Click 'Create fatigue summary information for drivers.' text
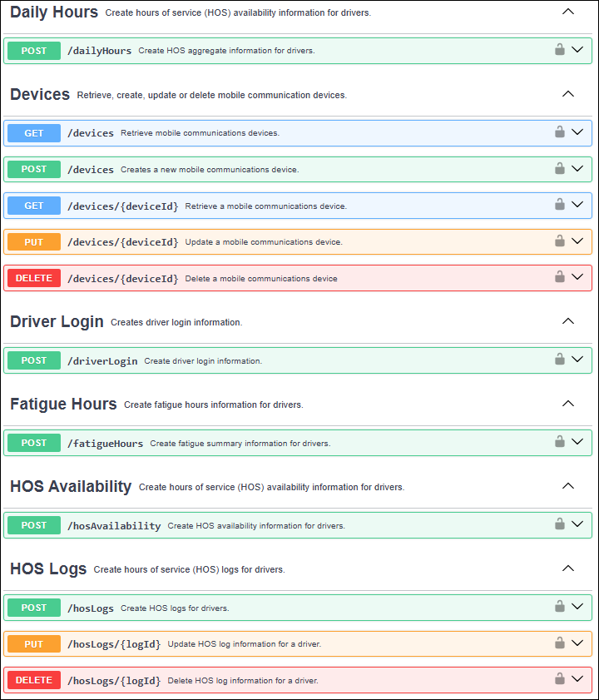This screenshot has height=700, width=599. 240,444
